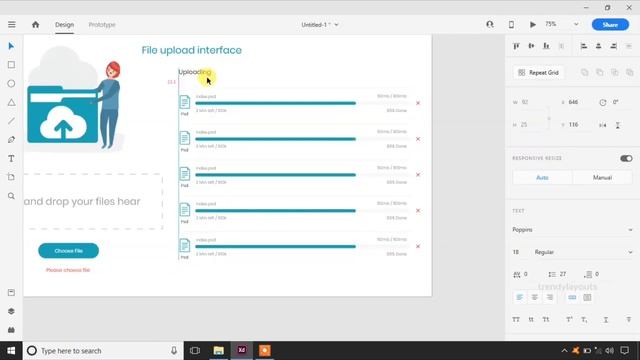Viewport: 640px width, 360px height.
Task: Open the Poppins font family dropdown
Action: tap(572, 229)
